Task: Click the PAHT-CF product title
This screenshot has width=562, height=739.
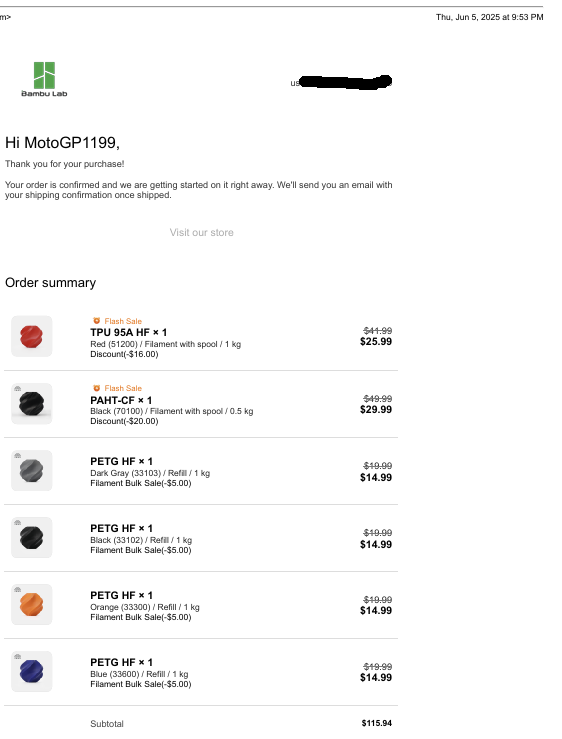Action: pyautogui.click(x=121, y=400)
